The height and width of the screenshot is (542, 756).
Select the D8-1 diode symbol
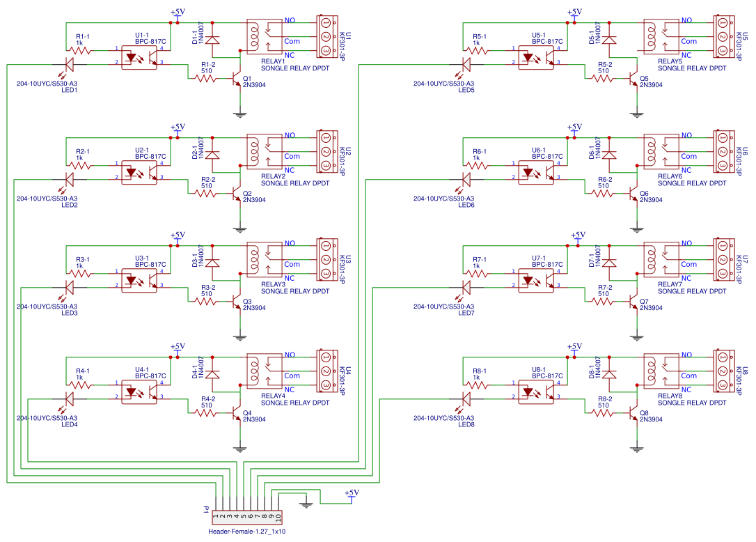coord(609,374)
